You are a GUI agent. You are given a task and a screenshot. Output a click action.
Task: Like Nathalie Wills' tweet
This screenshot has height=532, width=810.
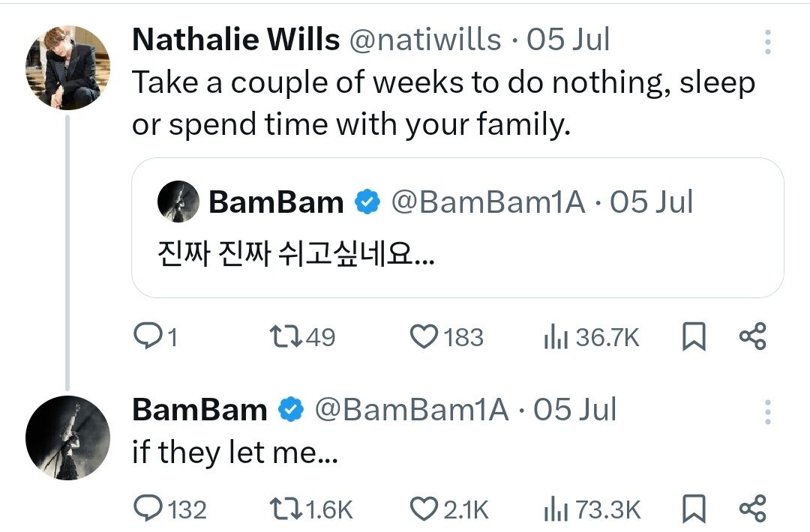click(x=424, y=338)
